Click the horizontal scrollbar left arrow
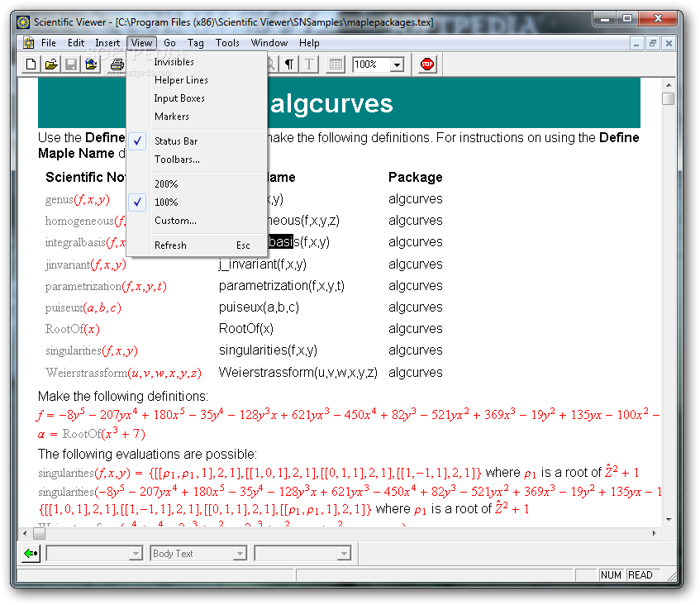 [25, 533]
